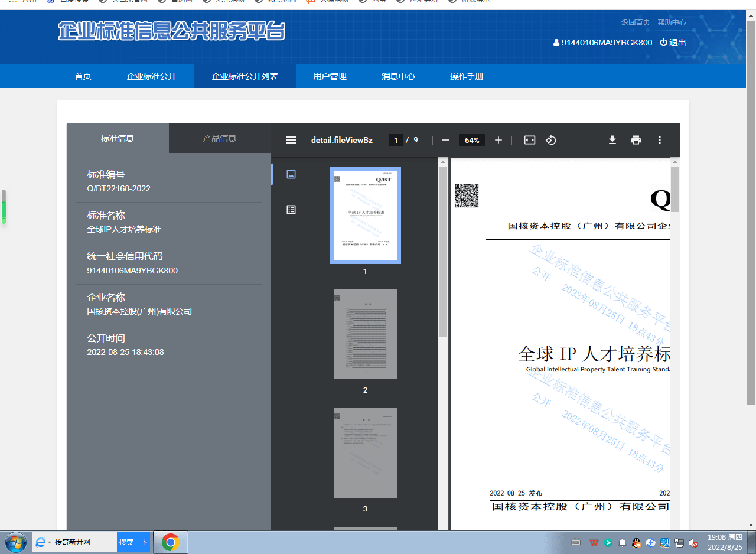Click 帮助中心 link
The height and width of the screenshot is (554, 756).
click(x=672, y=22)
